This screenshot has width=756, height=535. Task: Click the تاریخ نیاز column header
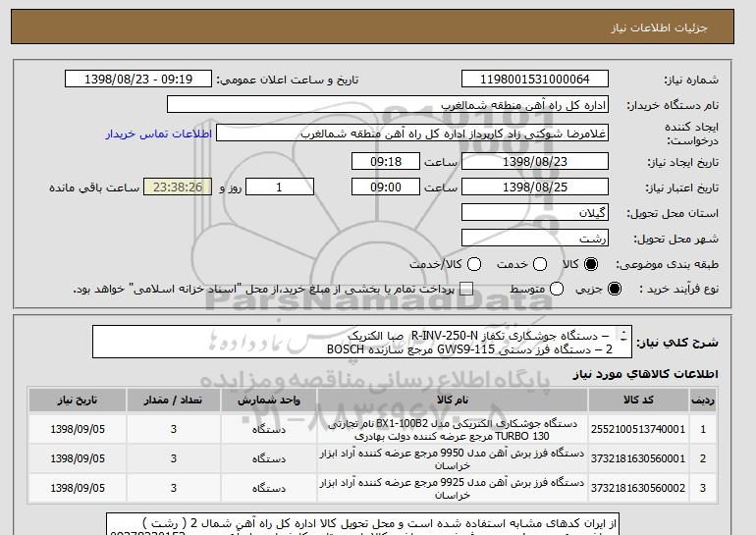78,401
